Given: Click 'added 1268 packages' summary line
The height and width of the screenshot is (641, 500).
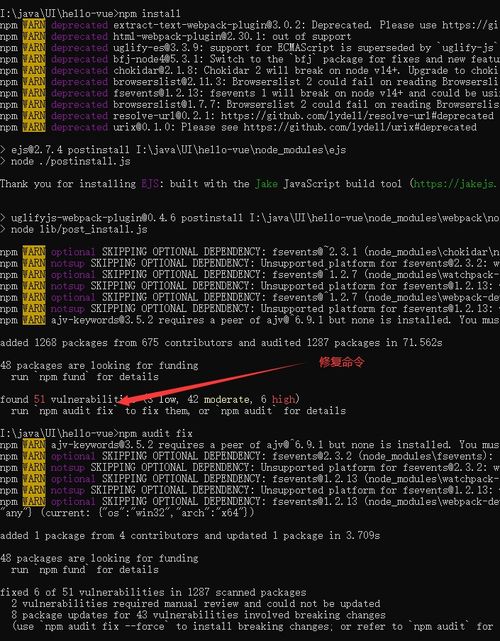Looking at the screenshot, I should (x=221, y=343).
